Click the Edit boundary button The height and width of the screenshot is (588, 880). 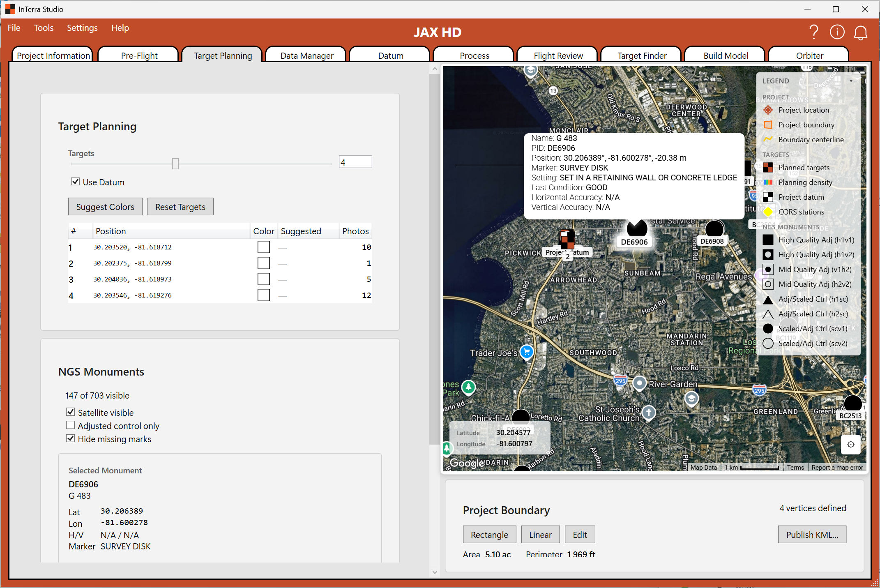580,535
